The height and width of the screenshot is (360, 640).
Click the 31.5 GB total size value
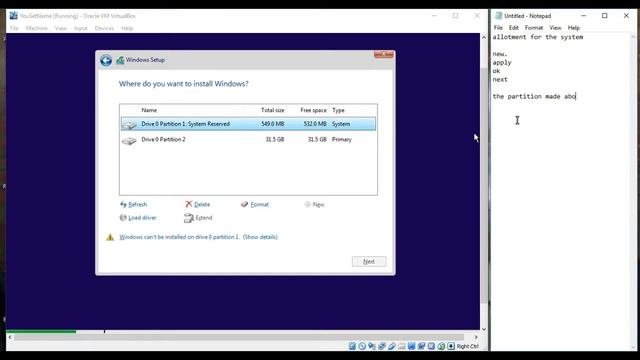(275, 140)
